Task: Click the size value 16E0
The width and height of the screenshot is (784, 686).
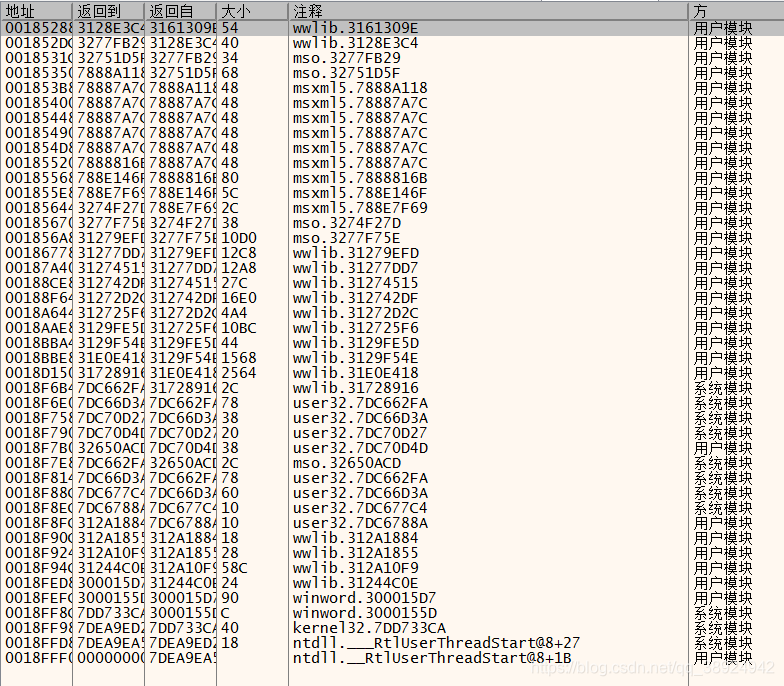Action: click(x=238, y=298)
